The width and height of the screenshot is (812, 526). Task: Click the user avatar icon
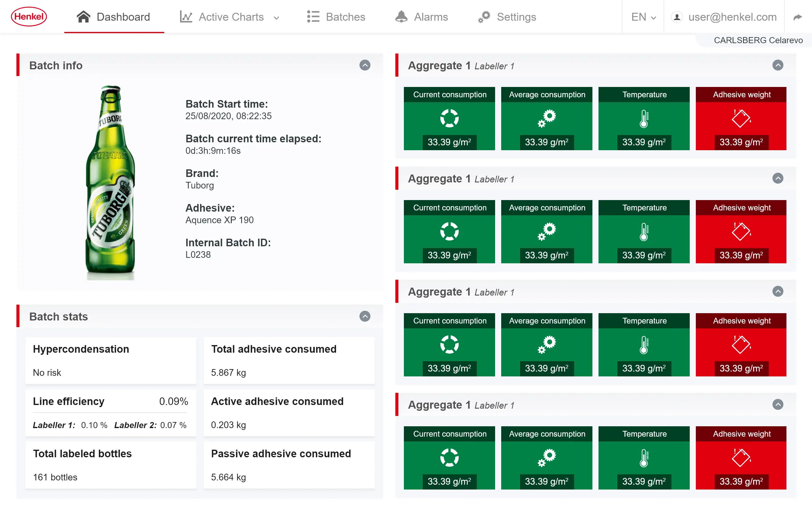tap(677, 17)
